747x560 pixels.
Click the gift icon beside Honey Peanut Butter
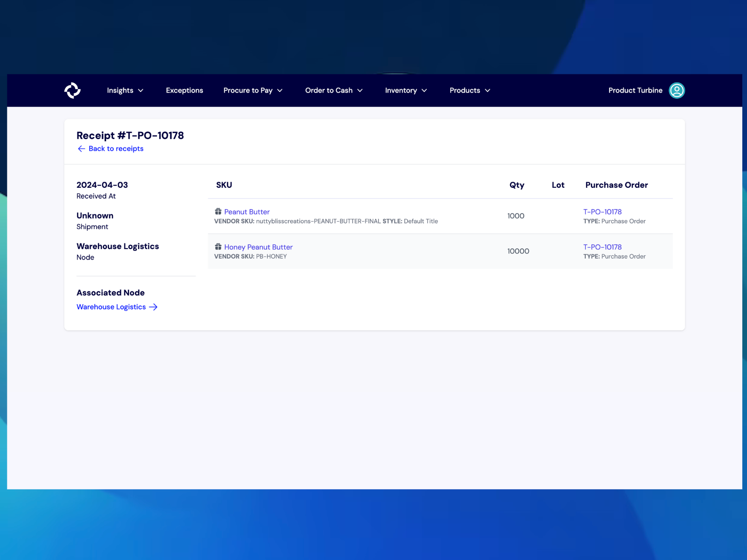pyautogui.click(x=218, y=247)
